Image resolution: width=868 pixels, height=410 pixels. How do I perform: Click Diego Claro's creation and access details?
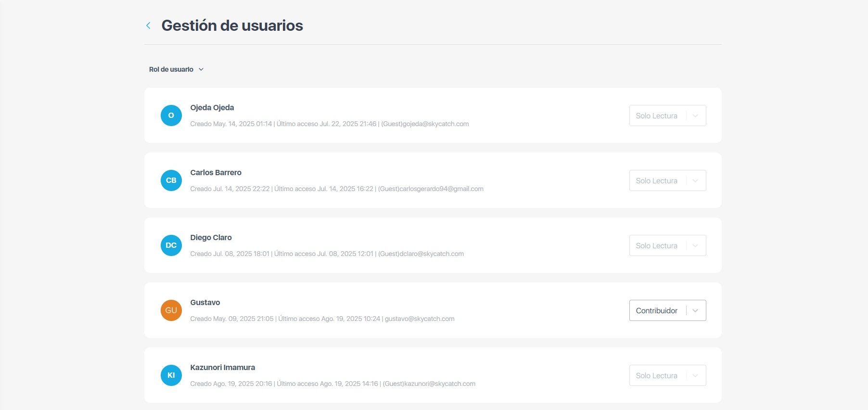point(327,254)
